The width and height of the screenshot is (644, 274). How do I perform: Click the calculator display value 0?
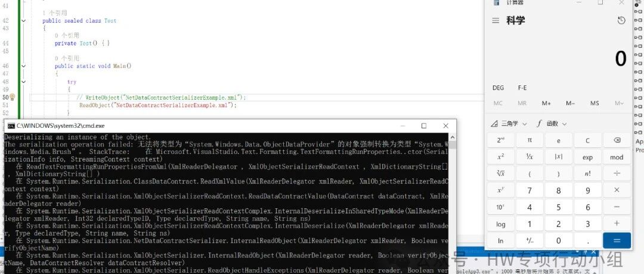pos(621,59)
